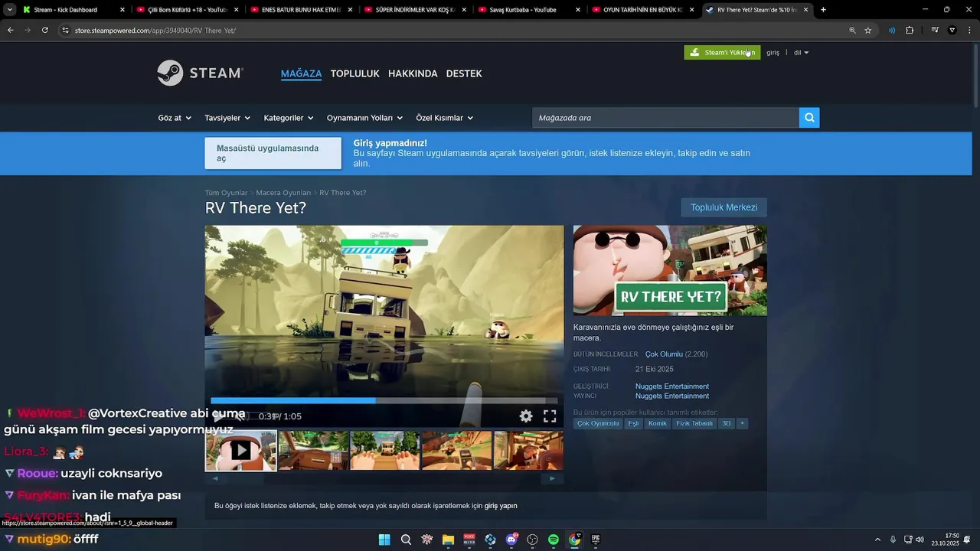The image size is (980, 551).
Task: Switch to the Savaş Kurtbaba YouTube tab
Action: (528, 10)
